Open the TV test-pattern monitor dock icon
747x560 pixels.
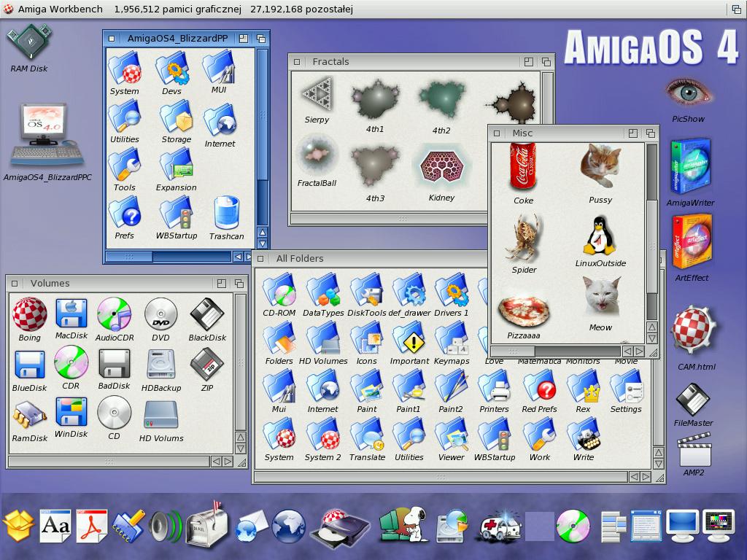pos(719,526)
